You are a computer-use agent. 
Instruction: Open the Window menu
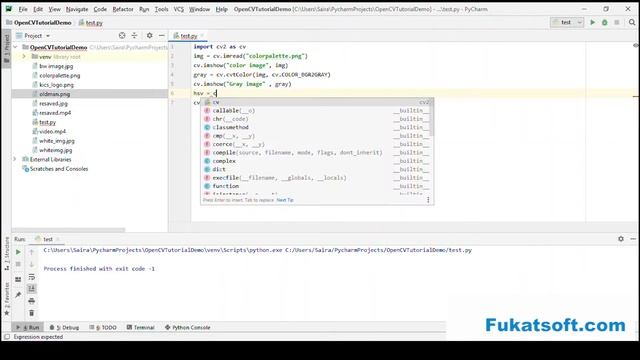click(x=199, y=9)
